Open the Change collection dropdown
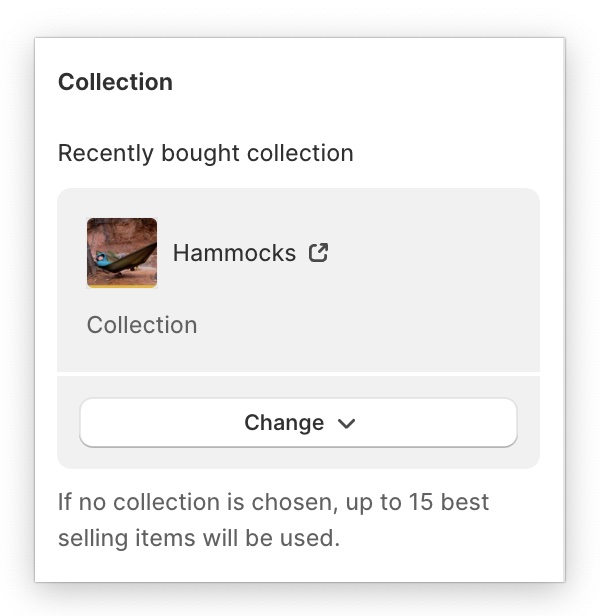 [x=298, y=423]
